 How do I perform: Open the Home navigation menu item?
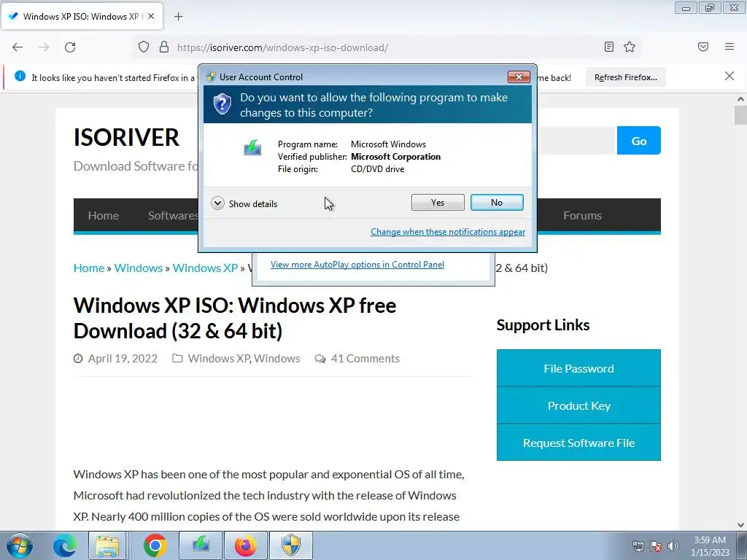coord(104,215)
